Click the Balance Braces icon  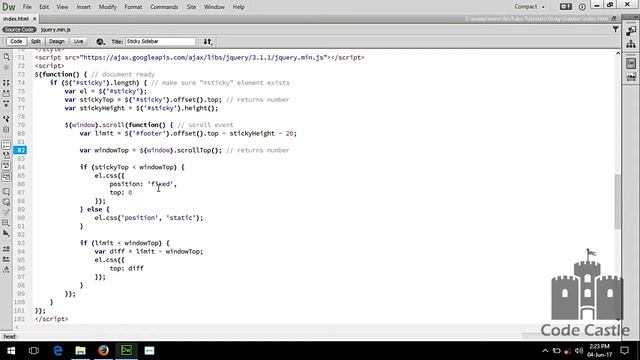tap(6, 129)
